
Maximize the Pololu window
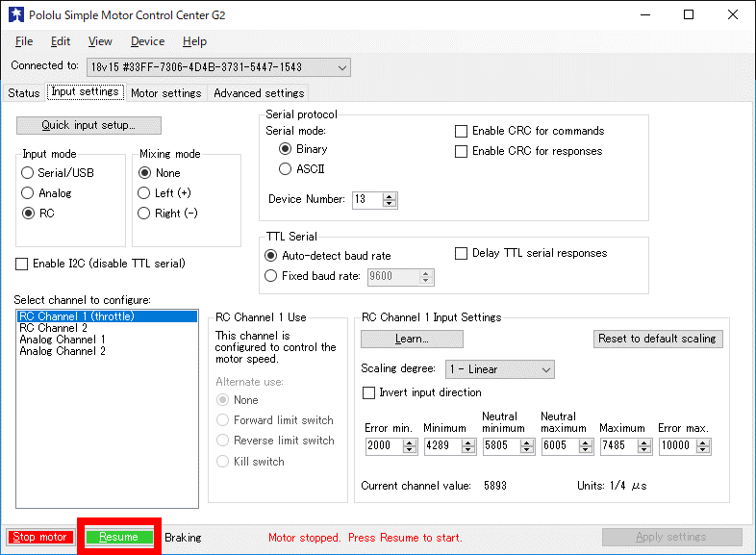pyautogui.click(x=689, y=15)
